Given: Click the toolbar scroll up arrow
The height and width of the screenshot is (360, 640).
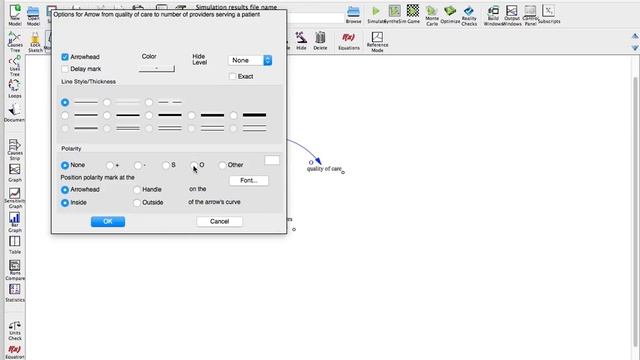Looking at the screenshot, I should click(635, 36).
